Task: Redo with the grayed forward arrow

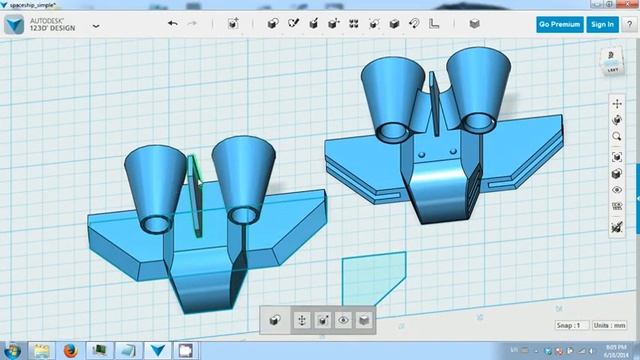Action: click(x=192, y=24)
